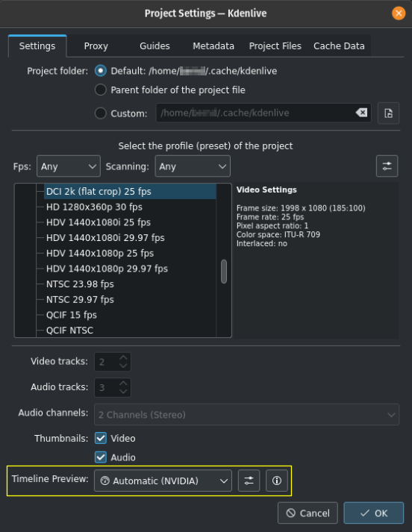This screenshot has width=412, height=532.
Task: Click the profile list scrollbar handle
Action: [224, 271]
